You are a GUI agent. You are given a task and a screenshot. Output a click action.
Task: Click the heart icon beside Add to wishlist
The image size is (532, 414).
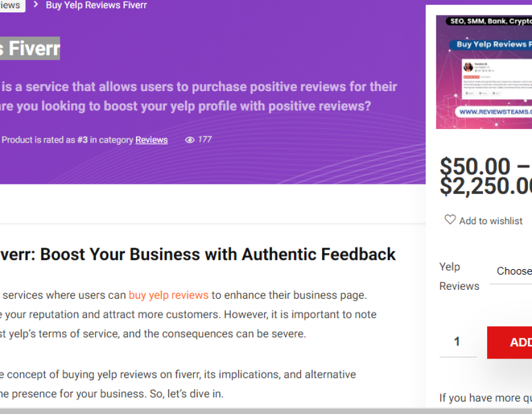[450, 220]
